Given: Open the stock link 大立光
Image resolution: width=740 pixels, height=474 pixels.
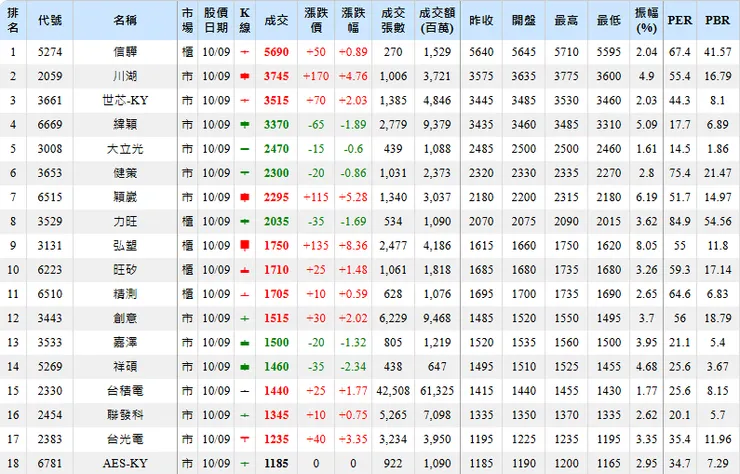Looking at the screenshot, I should 125,149.
